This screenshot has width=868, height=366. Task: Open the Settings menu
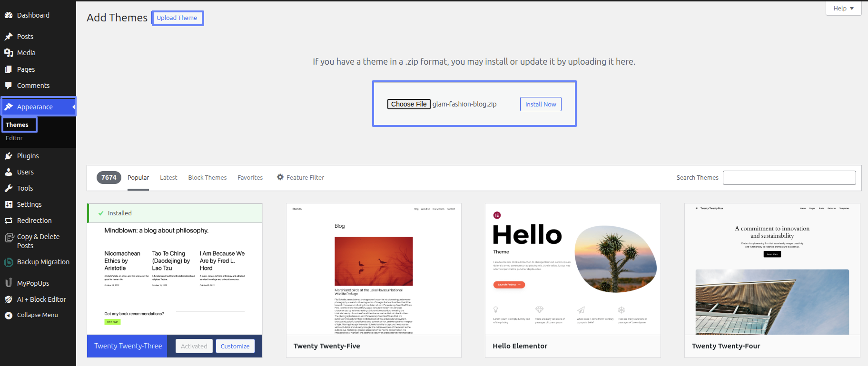[29, 204]
